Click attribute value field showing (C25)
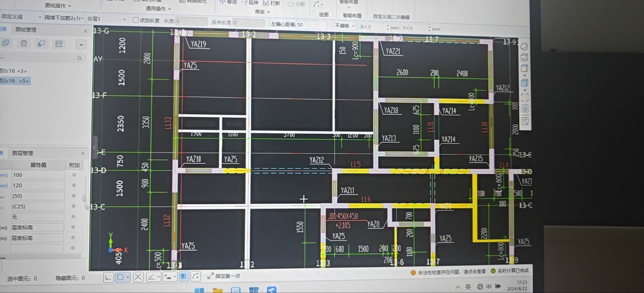The height and width of the screenshot is (293, 644). click(x=38, y=206)
